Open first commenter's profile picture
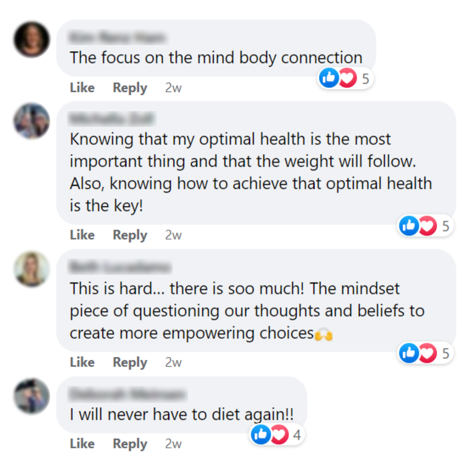Image resolution: width=476 pixels, height=476 pixels. coord(32,40)
